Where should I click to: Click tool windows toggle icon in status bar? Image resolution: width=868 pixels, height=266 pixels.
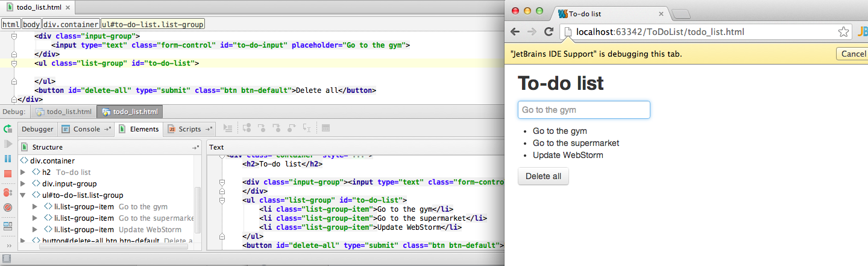(7, 259)
